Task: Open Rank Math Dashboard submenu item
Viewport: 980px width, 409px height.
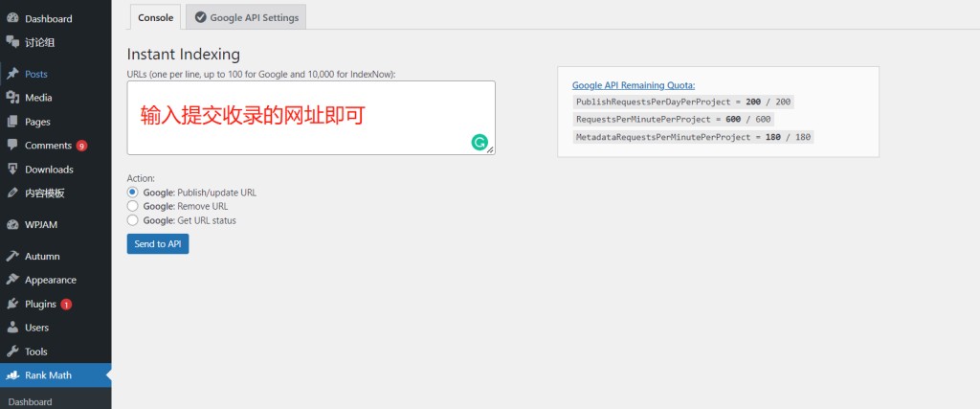Action: click(x=30, y=401)
